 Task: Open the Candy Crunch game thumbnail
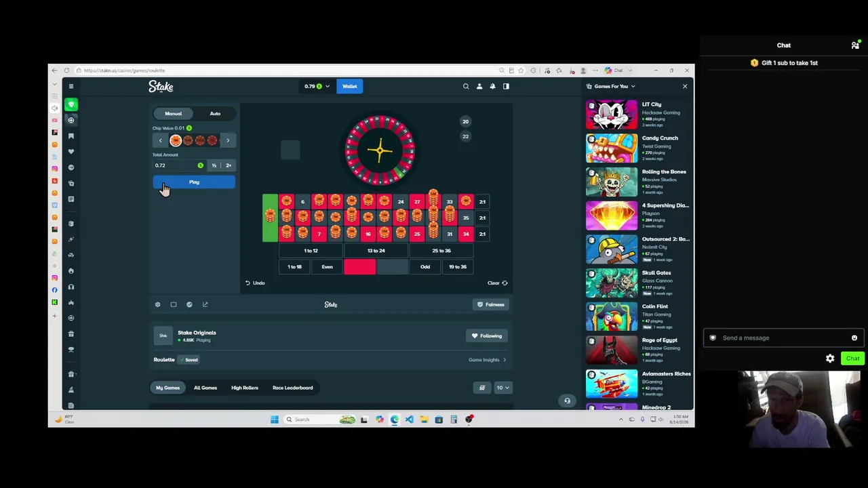612,148
